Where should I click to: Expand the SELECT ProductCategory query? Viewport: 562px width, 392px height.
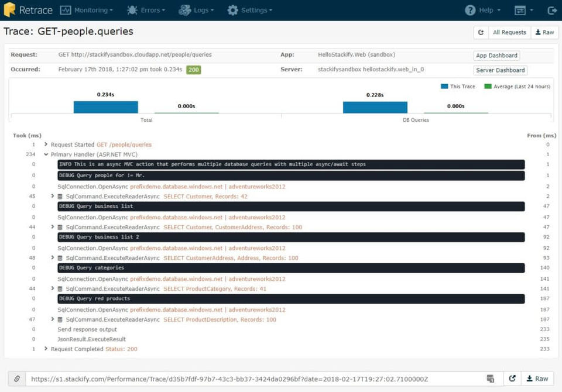tap(53, 288)
